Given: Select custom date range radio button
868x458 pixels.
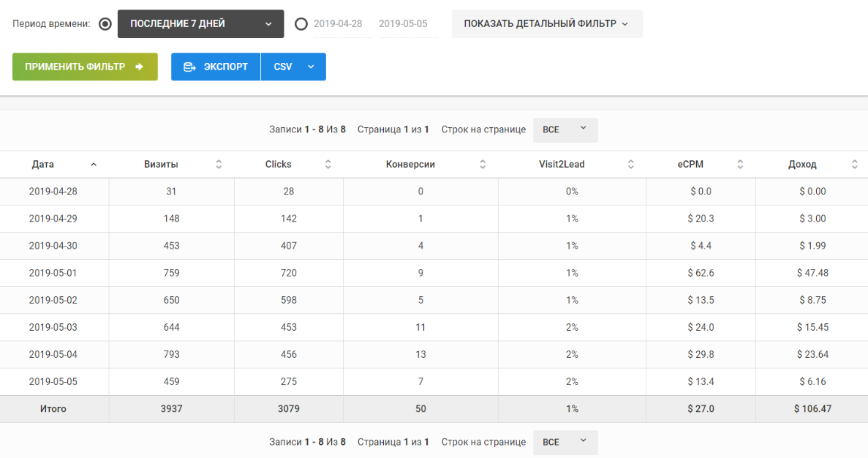Looking at the screenshot, I should click(301, 23).
